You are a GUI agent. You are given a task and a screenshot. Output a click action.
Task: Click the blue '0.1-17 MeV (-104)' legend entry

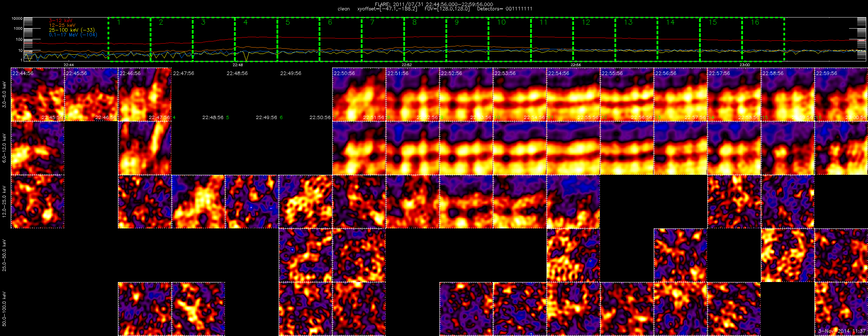coord(73,35)
